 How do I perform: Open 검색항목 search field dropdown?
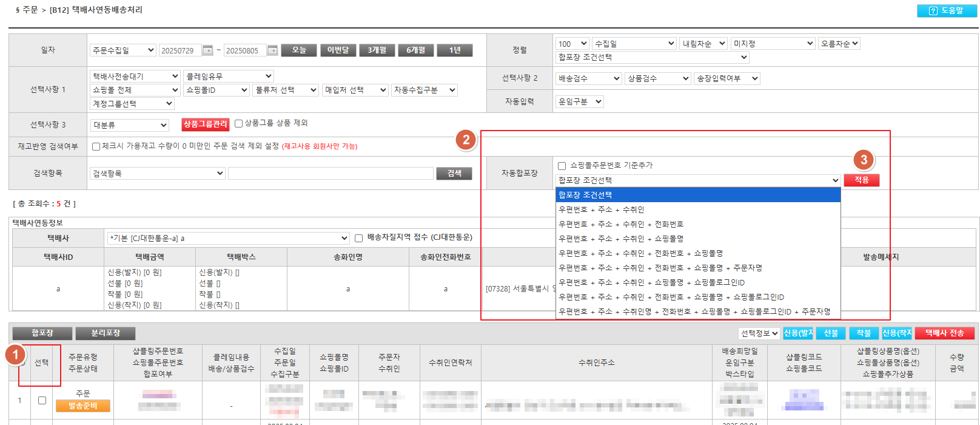coord(158,173)
